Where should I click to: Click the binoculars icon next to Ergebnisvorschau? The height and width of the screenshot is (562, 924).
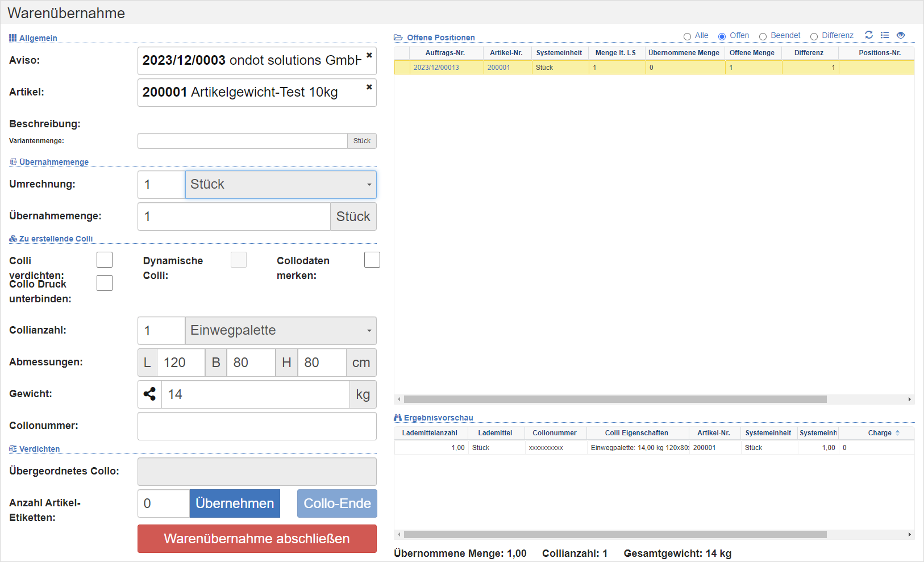[x=398, y=418]
